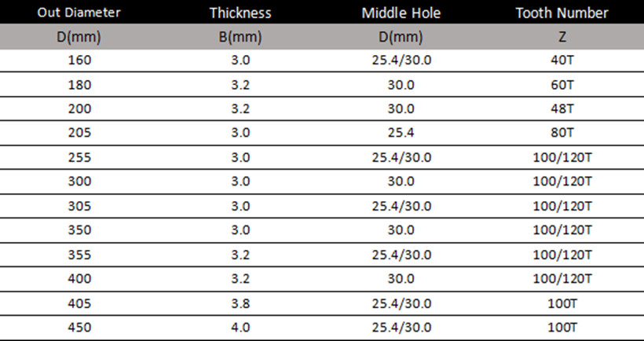This screenshot has height=341, width=644.
Task: Click the Middle Hole column header
Action: click(401, 13)
